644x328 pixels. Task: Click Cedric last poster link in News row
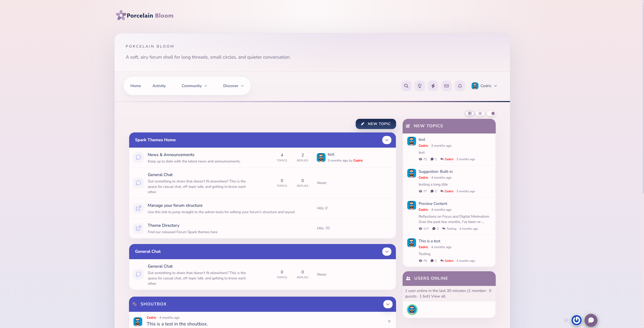(358, 161)
